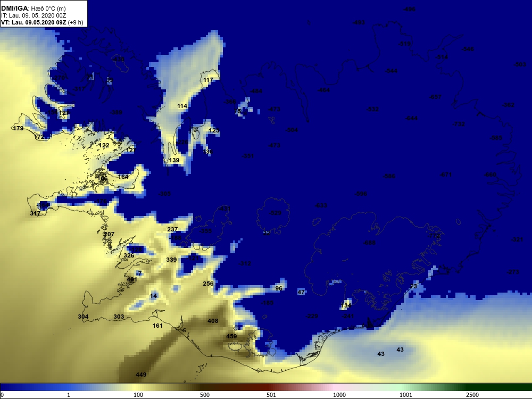
Task: Click the "501" color scale label
Action: coord(271,395)
